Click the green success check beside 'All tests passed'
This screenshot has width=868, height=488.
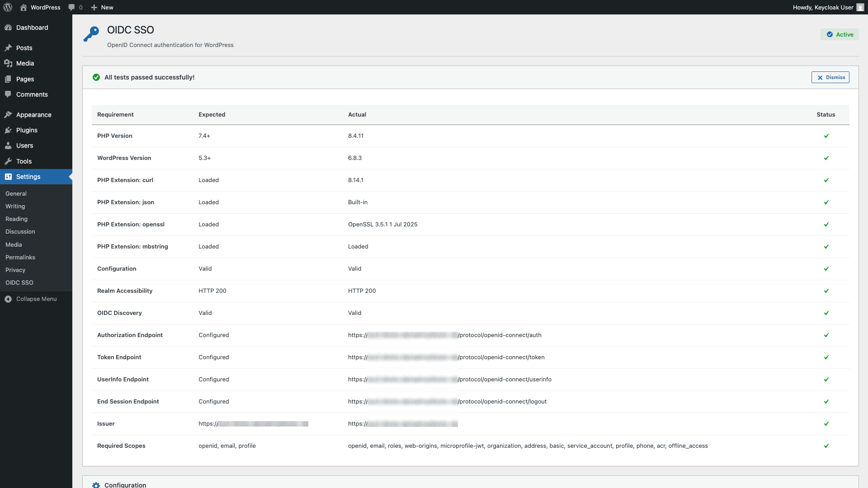tap(96, 77)
